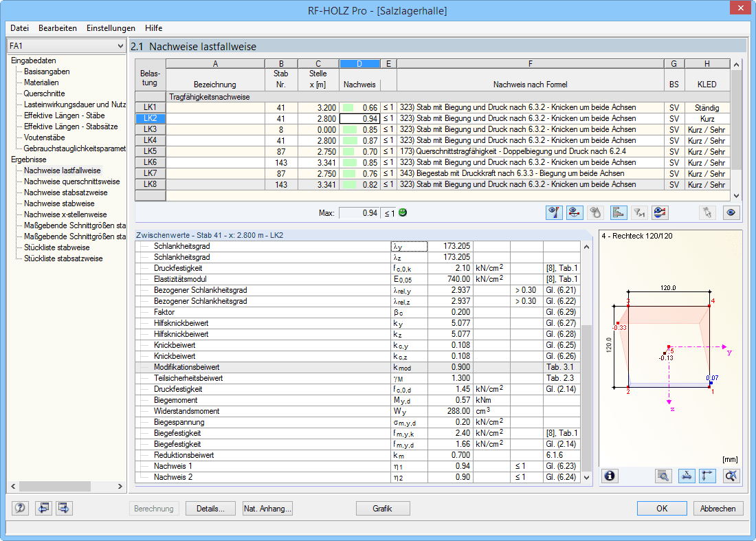Click the Abbrechen button
The image size is (756, 541).
718,509
